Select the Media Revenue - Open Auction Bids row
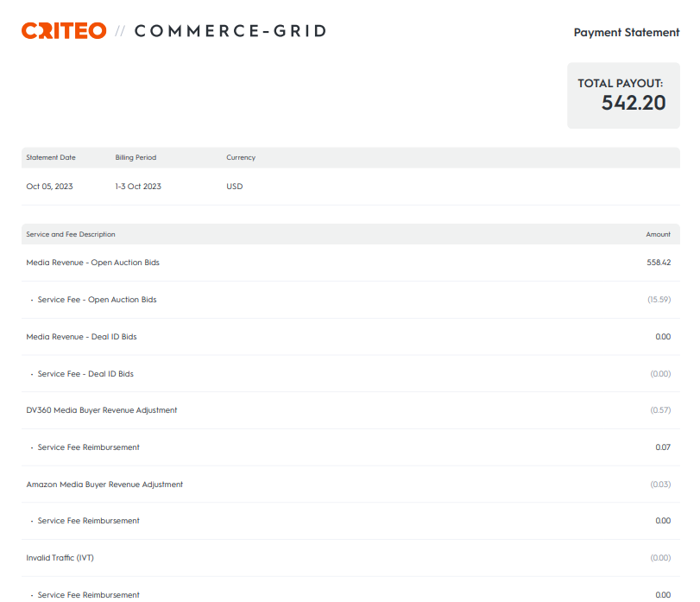The image size is (700, 602). click(93, 263)
